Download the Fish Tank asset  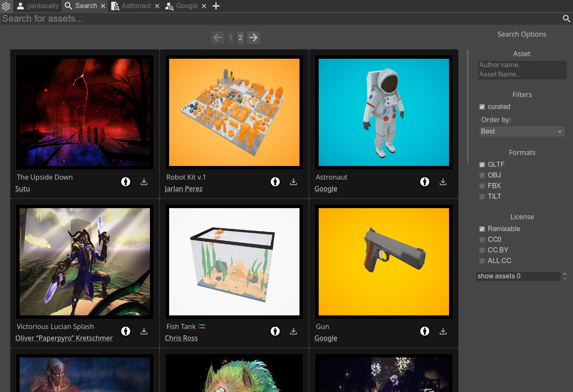294,331
